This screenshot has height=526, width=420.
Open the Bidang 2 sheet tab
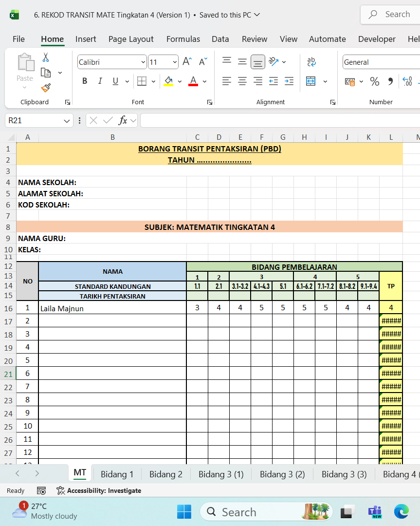pos(165,473)
